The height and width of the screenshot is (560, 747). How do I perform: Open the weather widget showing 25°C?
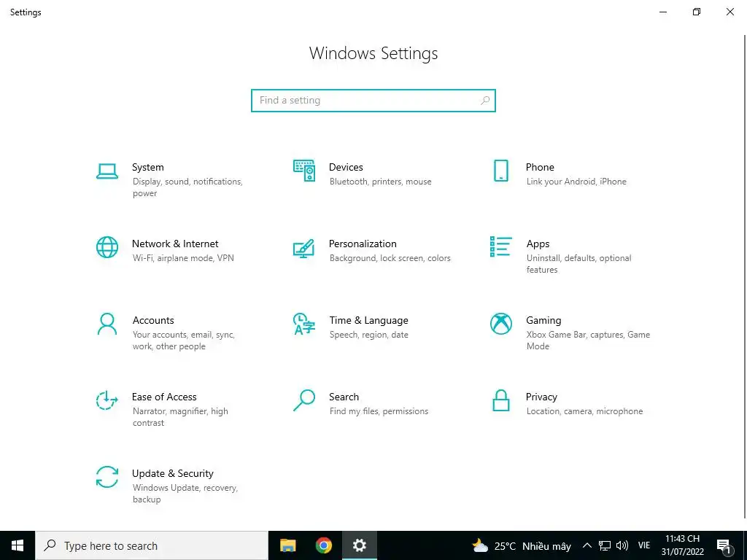521,545
